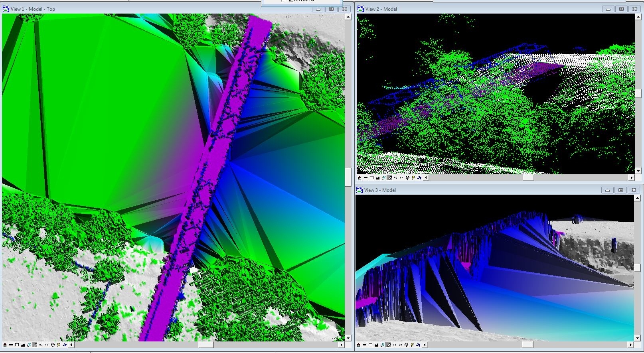Screen dimensions: 644x353
Task: Toggle highlighted Pan View tool in View 2
Action: (389, 178)
